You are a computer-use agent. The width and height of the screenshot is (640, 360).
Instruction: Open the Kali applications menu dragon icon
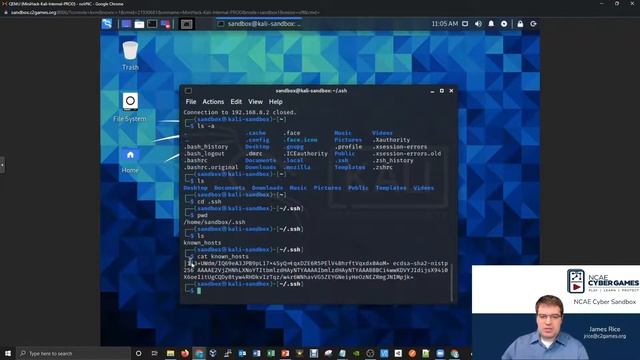[107, 24]
